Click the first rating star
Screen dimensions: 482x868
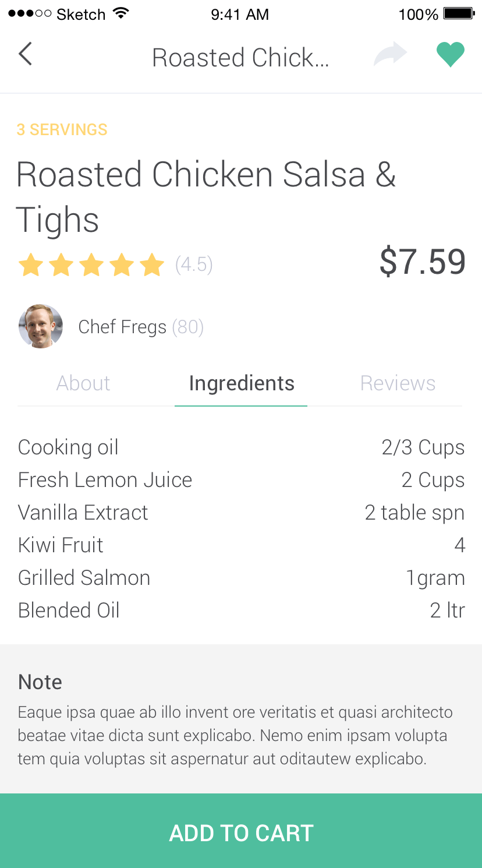click(x=31, y=265)
